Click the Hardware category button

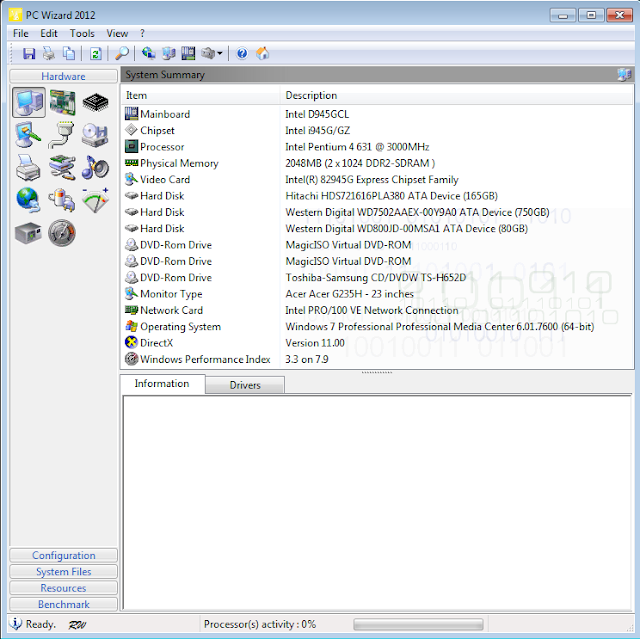[63, 76]
